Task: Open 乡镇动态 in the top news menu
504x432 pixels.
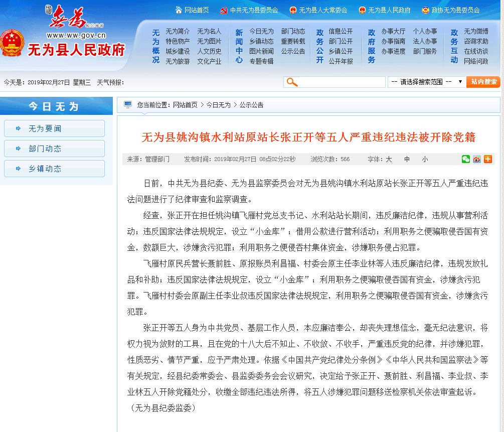Action: (x=262, y=41)
